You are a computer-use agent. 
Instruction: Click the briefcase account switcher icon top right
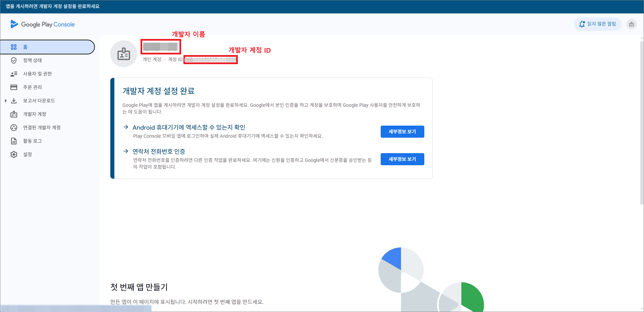click(632, 24)
